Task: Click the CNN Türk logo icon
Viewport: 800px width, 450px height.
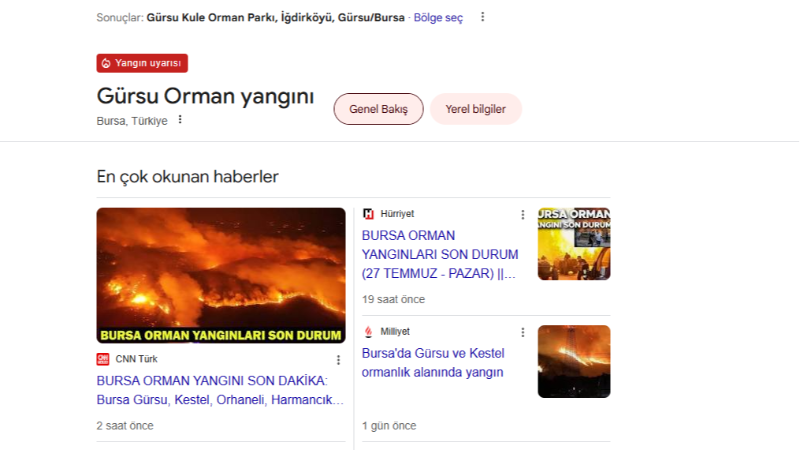Action: pos(103,359)
